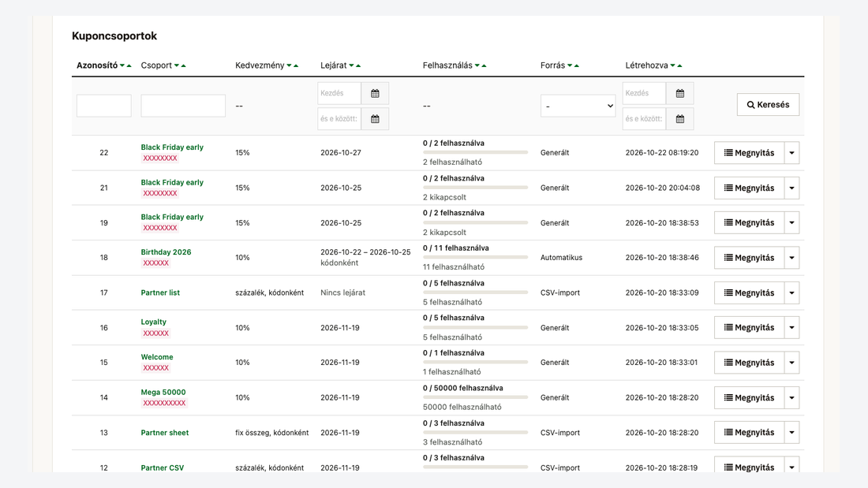Viewport: 868px width, 488px height.
Task: Sort Kedvezmény column descending arrow
Action: 289,66
